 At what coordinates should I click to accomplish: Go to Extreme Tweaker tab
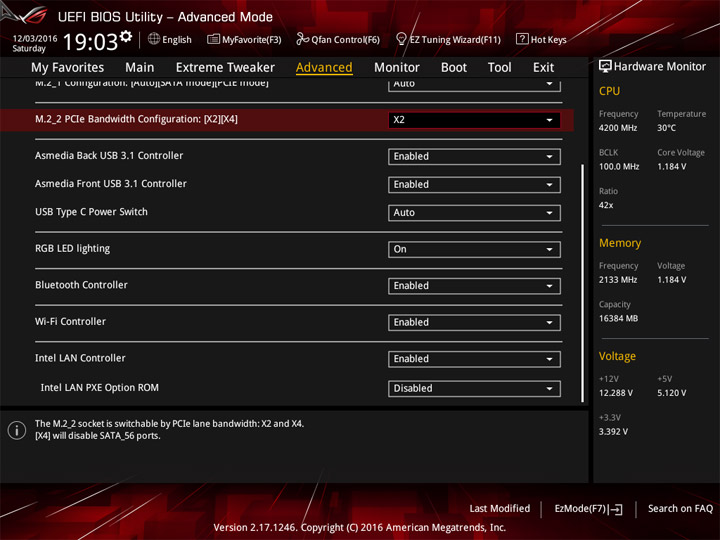[225, 68]
